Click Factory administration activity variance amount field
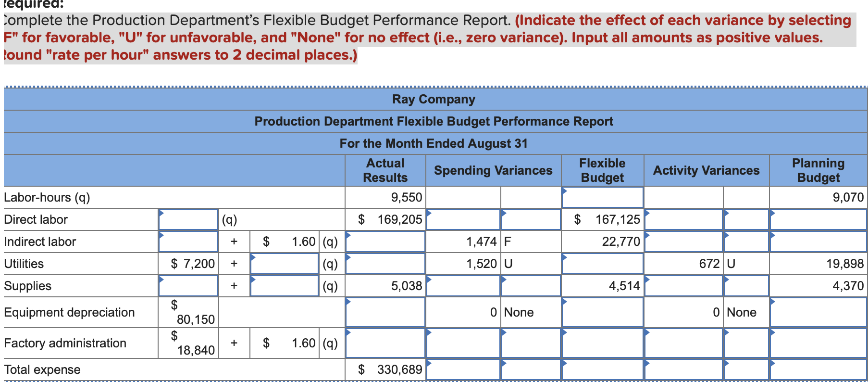Image resolution: width=868 pixels, height=382 pixels. tap(684, 343)
